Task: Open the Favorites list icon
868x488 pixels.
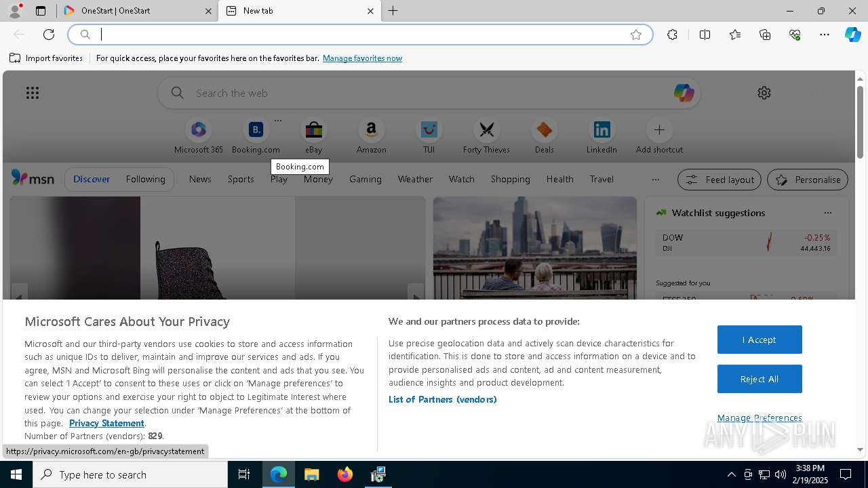Action: point(735,35)
